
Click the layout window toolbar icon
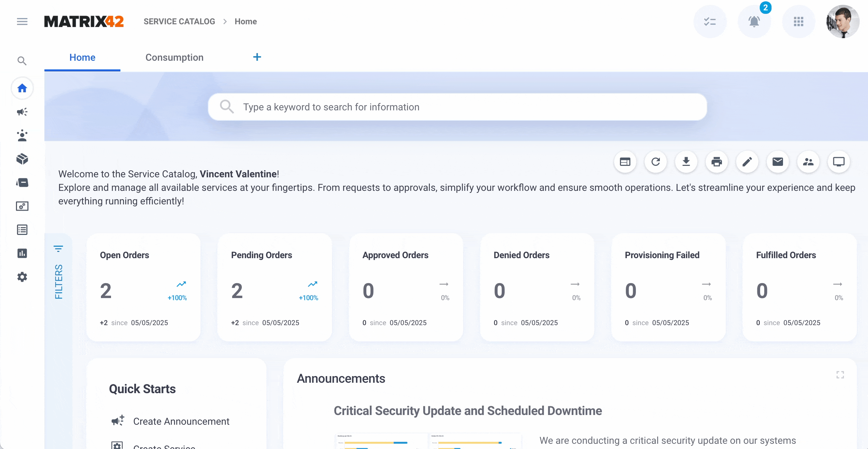click(x=625, y=162)
